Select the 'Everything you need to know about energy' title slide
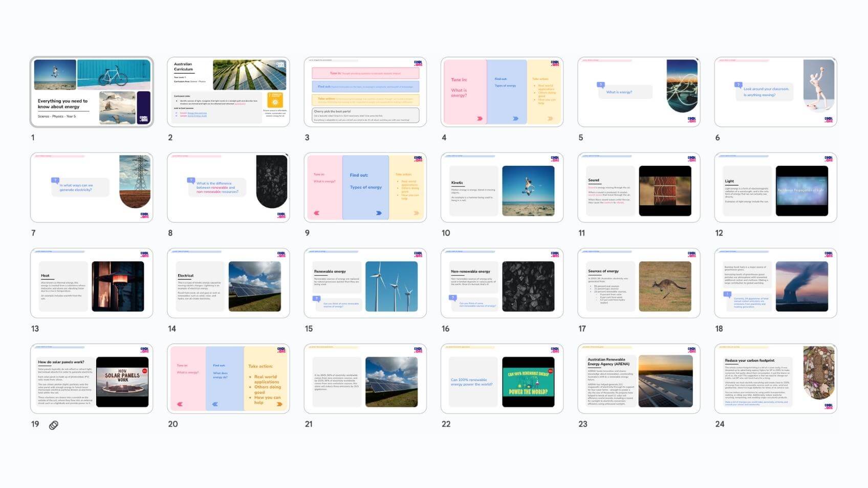This screenshot has height=488, width=868. tap(92, 92)
